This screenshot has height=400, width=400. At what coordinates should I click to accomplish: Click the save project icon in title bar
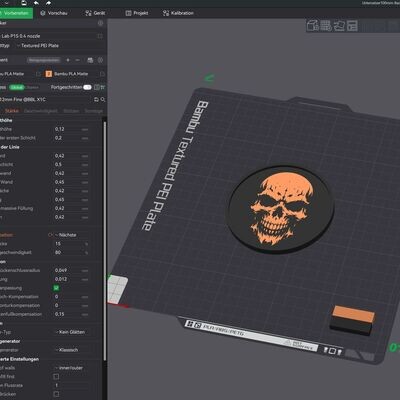point(24,3)
